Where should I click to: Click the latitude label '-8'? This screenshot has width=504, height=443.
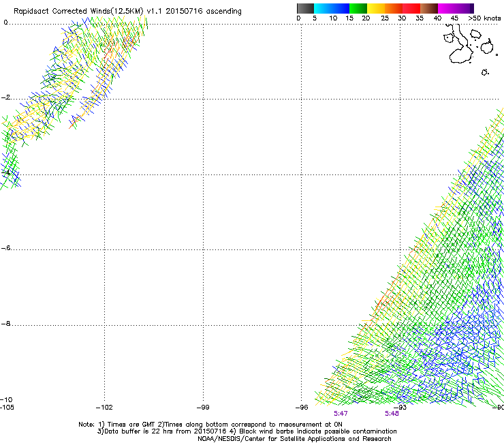point(5,323)
